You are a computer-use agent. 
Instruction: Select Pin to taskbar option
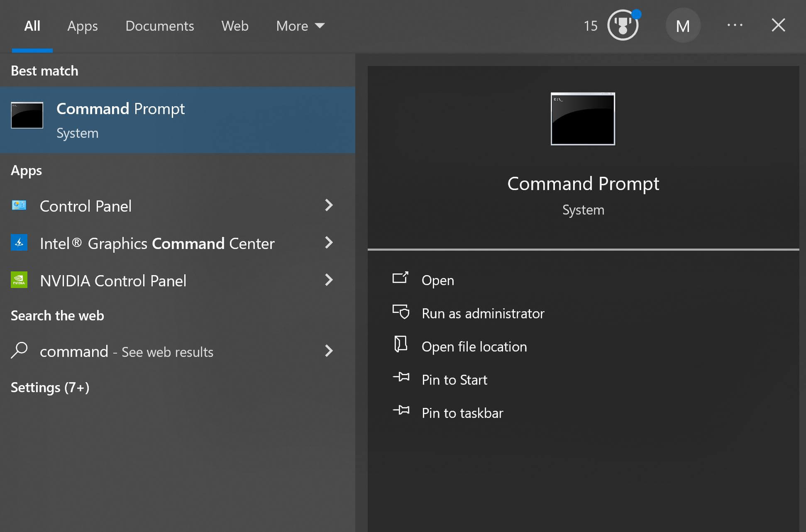point(462,413)
